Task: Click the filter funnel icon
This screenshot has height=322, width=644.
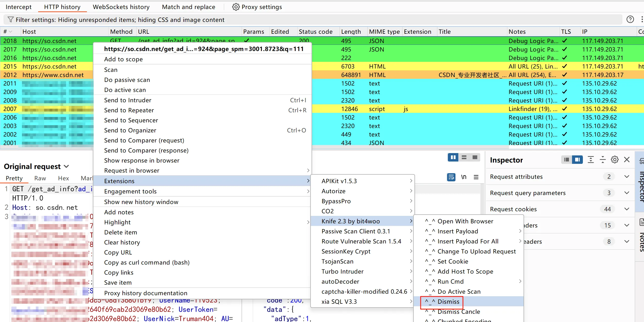Action: pos(11,20)
